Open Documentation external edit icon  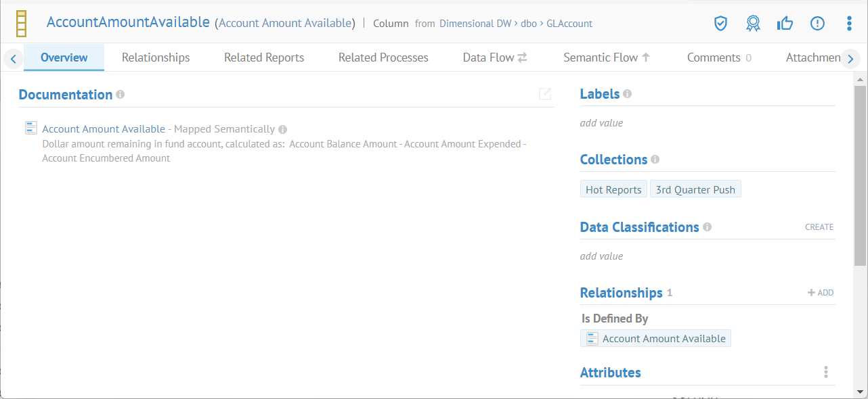545,94
